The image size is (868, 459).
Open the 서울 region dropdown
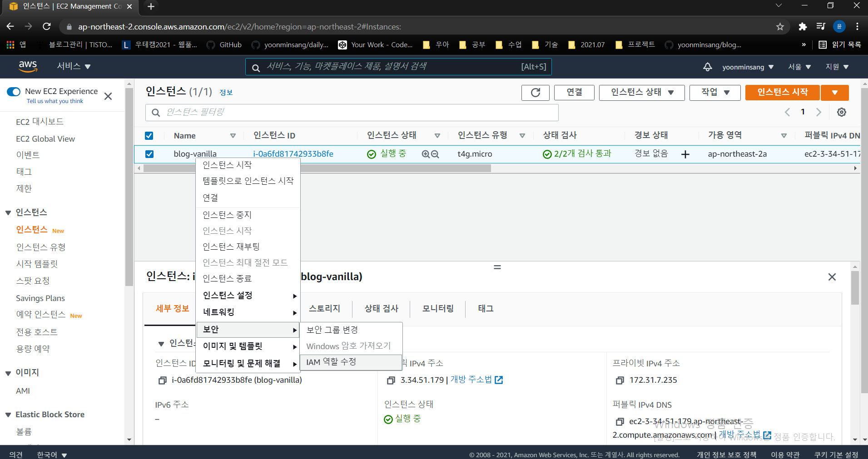[799, 67]
